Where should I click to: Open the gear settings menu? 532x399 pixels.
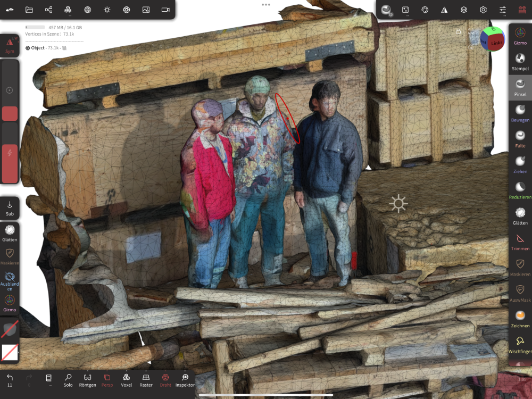tap(483, 10)
